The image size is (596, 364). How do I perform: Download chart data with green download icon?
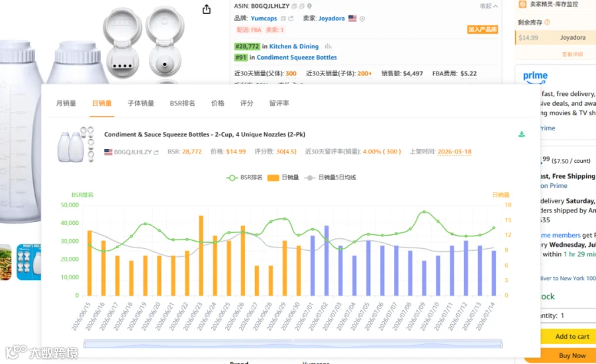click(x=522, y=134)
